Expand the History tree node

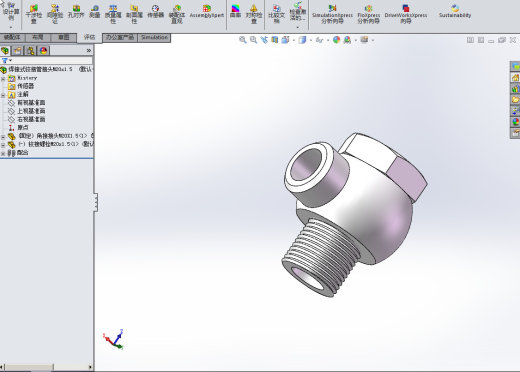pyautogui.click(x=3, y=79)
